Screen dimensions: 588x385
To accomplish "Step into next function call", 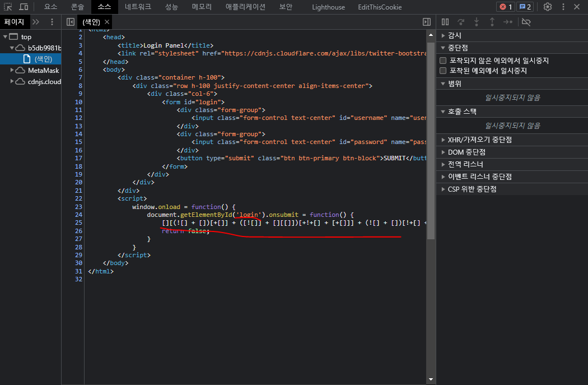I will (x=477, y=22).
